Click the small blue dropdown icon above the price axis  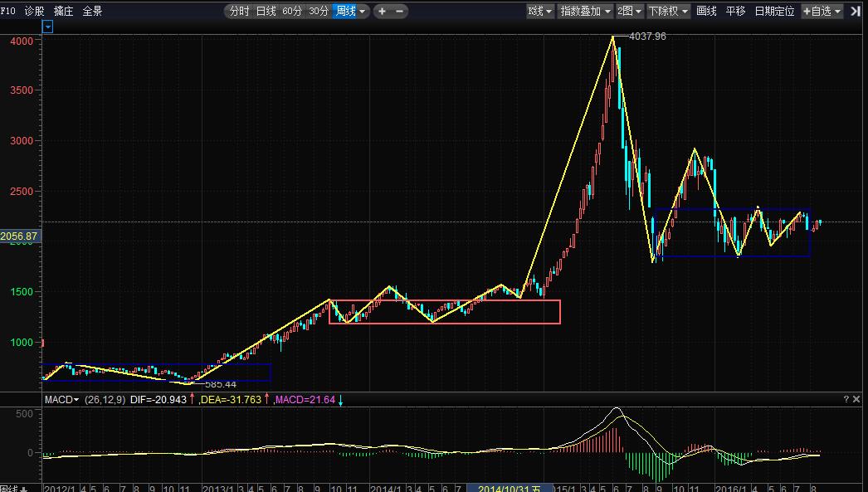click(x=48, y=27)
